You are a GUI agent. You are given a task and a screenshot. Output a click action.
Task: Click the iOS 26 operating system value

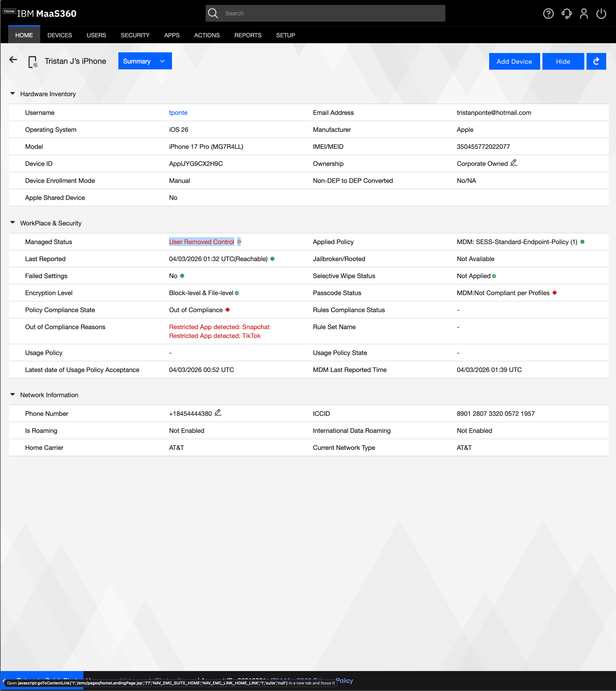[179, 130]
